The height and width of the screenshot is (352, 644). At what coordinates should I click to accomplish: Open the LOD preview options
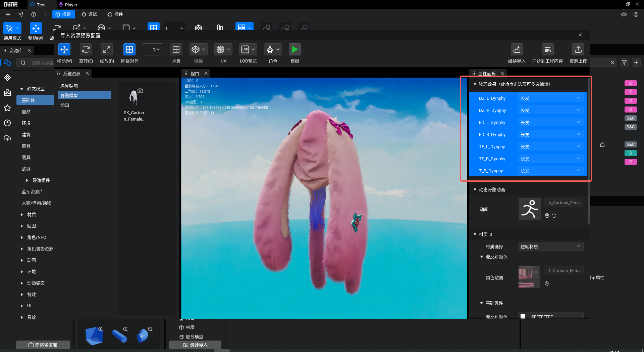[x=248, y=50]
